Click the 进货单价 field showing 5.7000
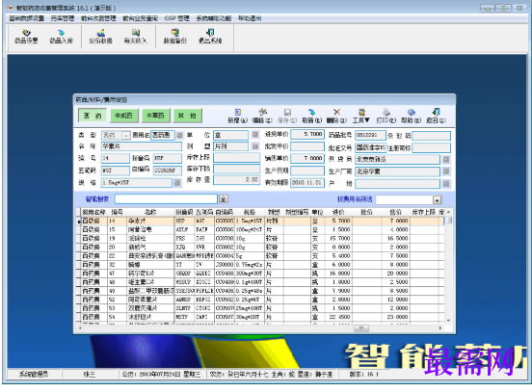The height and width of the screenshot is (392, 532). click(307, 134)
